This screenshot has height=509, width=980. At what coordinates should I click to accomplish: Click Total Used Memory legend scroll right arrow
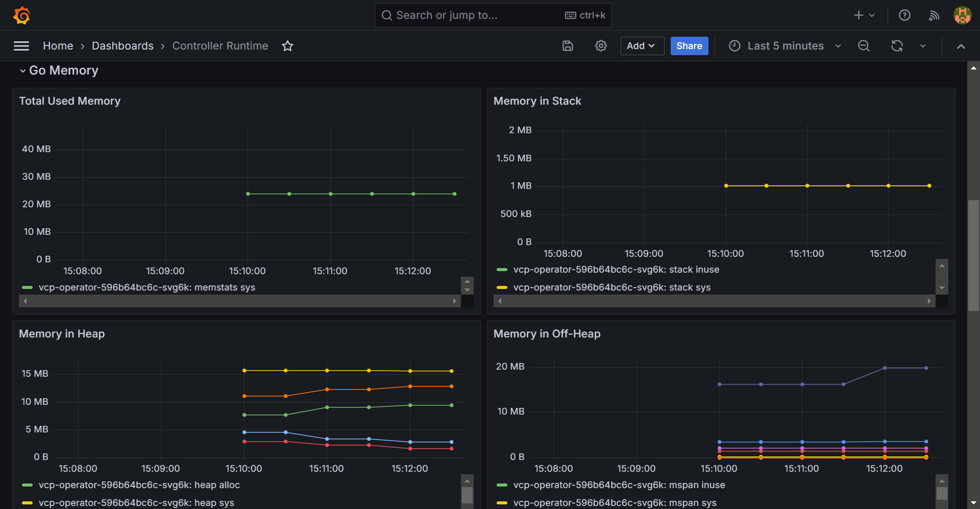coord(455,301)
